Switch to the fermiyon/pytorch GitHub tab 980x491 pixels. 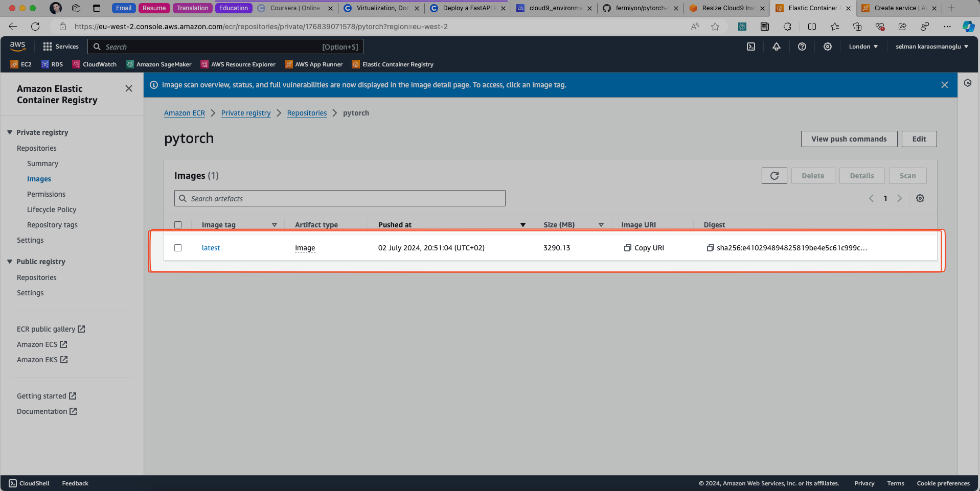tap(640, 8)
